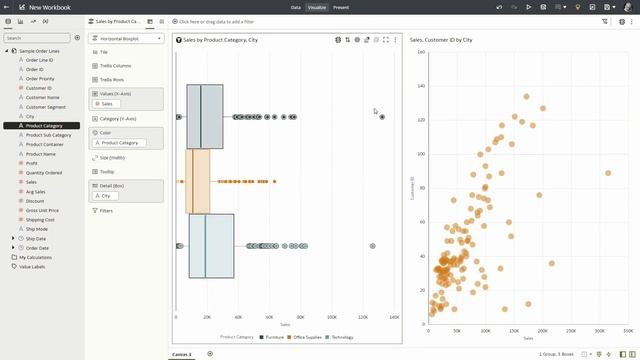Toggle the left panel visibility icon
640x360 pixels.
(623, 354)
